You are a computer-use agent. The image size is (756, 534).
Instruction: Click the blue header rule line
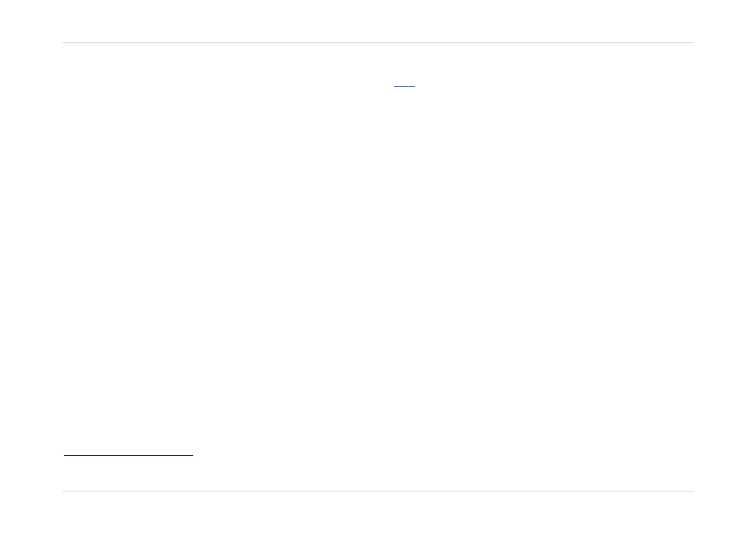pyautogui.click(x=378, y=43)
